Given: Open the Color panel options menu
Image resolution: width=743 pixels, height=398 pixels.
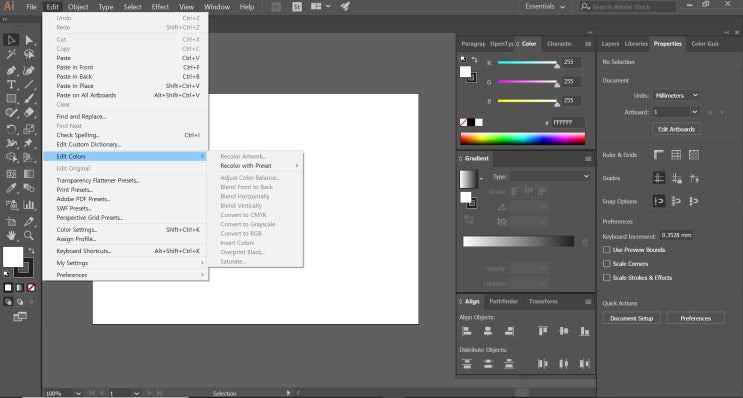Looking at the screenshot, I should (x=588, y=44).
